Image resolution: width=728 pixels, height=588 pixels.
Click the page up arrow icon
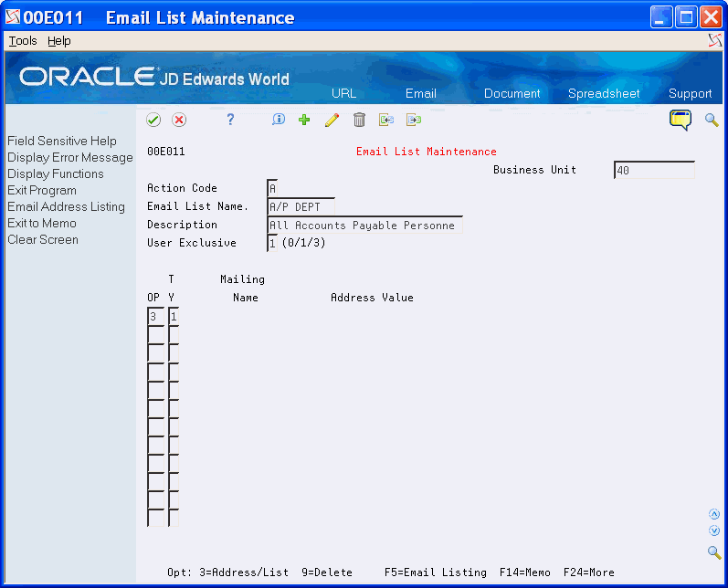tap(714, 514)
